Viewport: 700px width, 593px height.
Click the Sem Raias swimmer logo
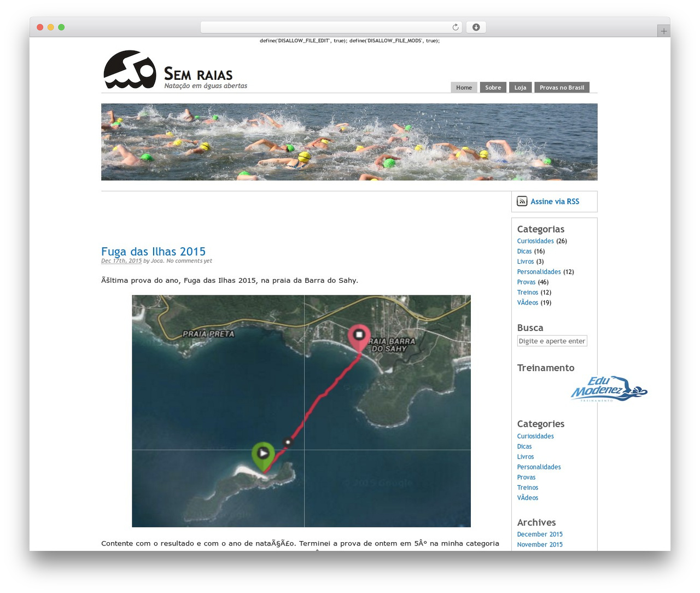coord(130,69)
